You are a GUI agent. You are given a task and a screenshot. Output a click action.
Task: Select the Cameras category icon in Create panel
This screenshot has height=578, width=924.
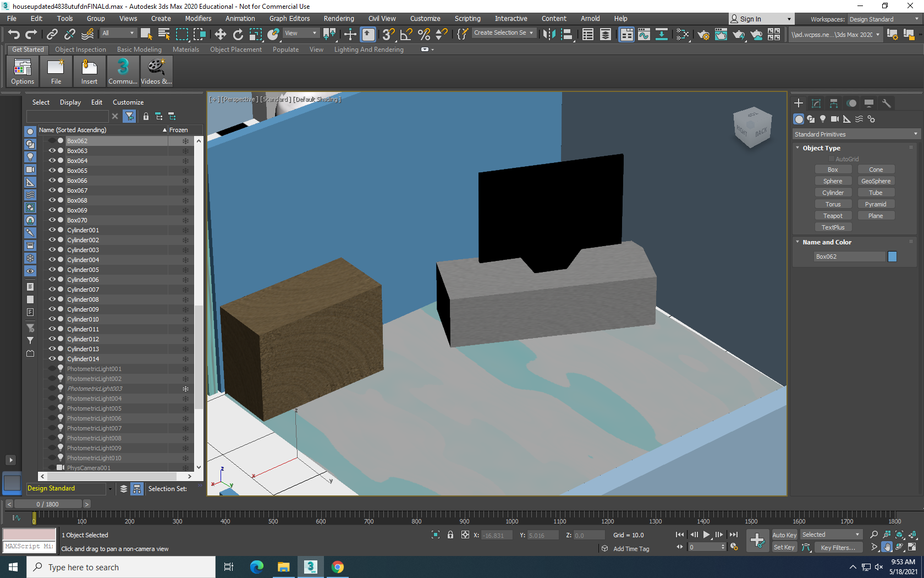[x=835, y=119]
